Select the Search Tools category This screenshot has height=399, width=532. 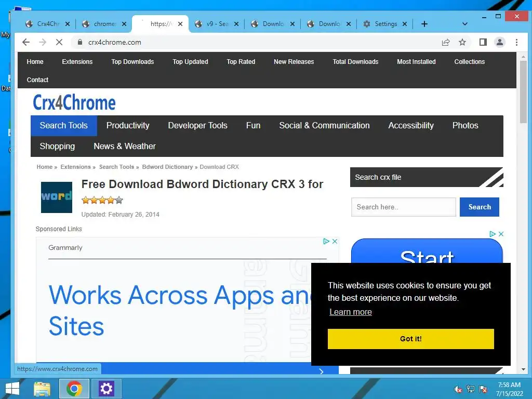point(64,126)
